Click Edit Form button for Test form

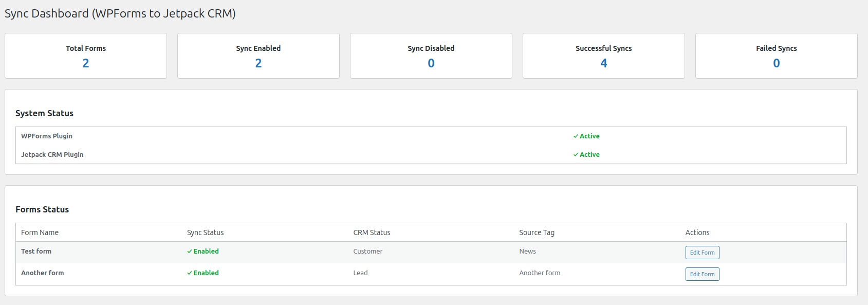[x=702, y=253]
